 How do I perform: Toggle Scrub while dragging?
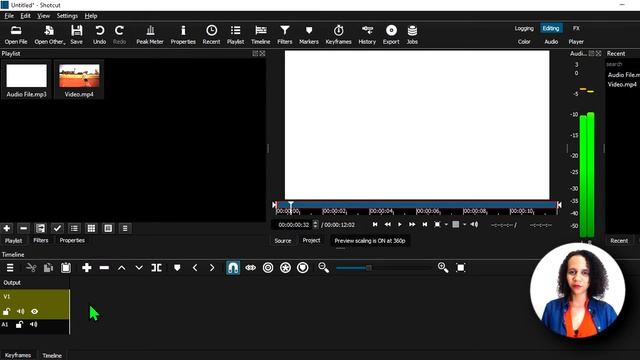[250, 268]
